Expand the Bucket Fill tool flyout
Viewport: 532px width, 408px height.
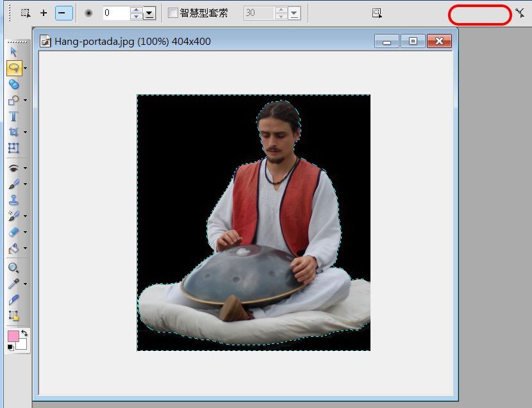pos(26,249)
